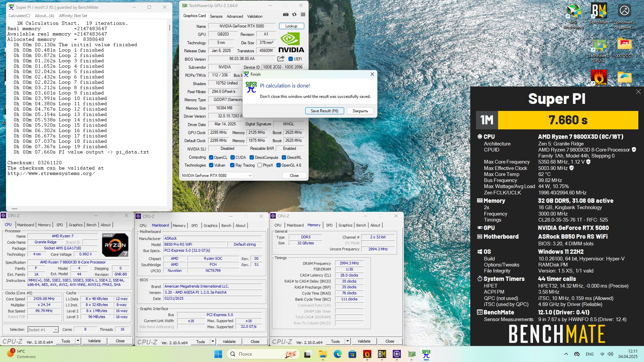Show hidden system tray icons chevron
The height and width of the screenshot is (362, 644).
566,354
